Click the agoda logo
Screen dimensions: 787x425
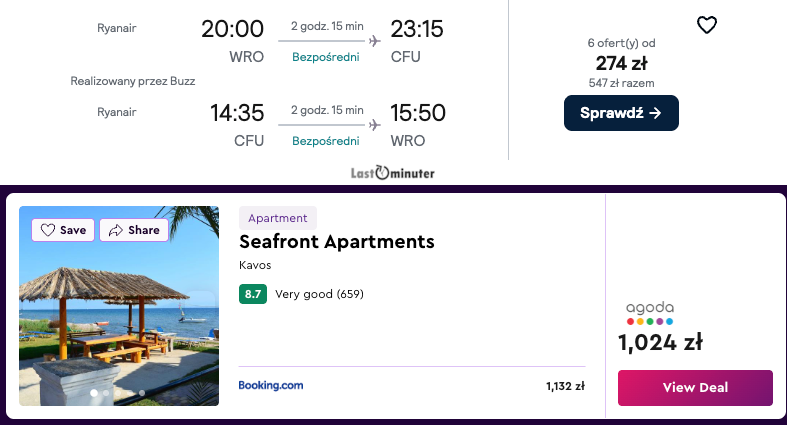point(650,312)
